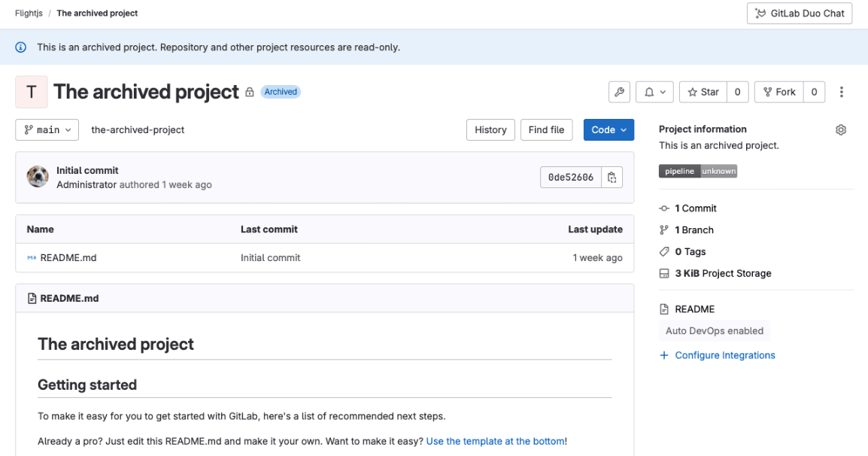868x456 pixels.
Task: Open the vertical three-dots actions menu
Action: click(x=841, y=92)
